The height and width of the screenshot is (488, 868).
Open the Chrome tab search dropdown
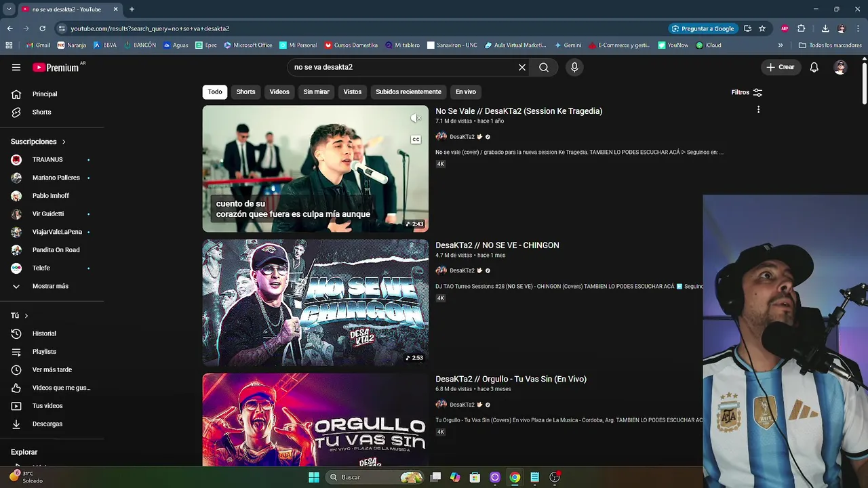9,9
